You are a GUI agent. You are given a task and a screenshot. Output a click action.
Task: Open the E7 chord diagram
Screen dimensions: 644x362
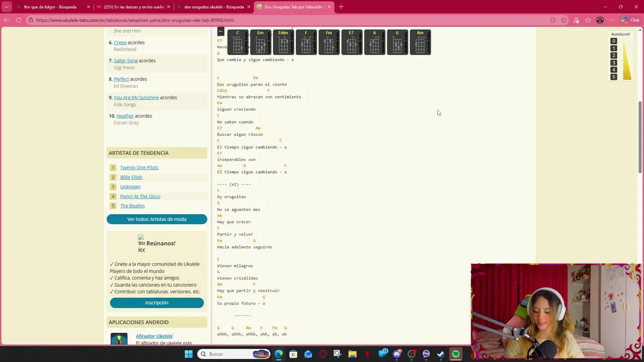click(x=351, y=42)
